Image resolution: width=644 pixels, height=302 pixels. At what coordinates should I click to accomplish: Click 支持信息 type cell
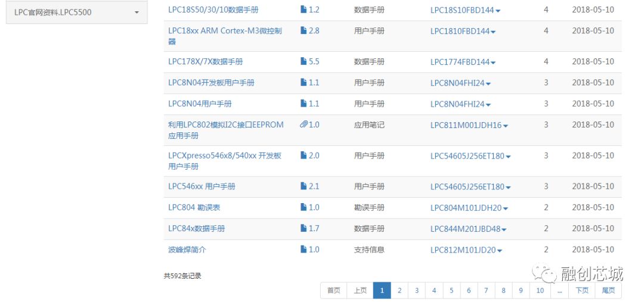click(369, 250)
